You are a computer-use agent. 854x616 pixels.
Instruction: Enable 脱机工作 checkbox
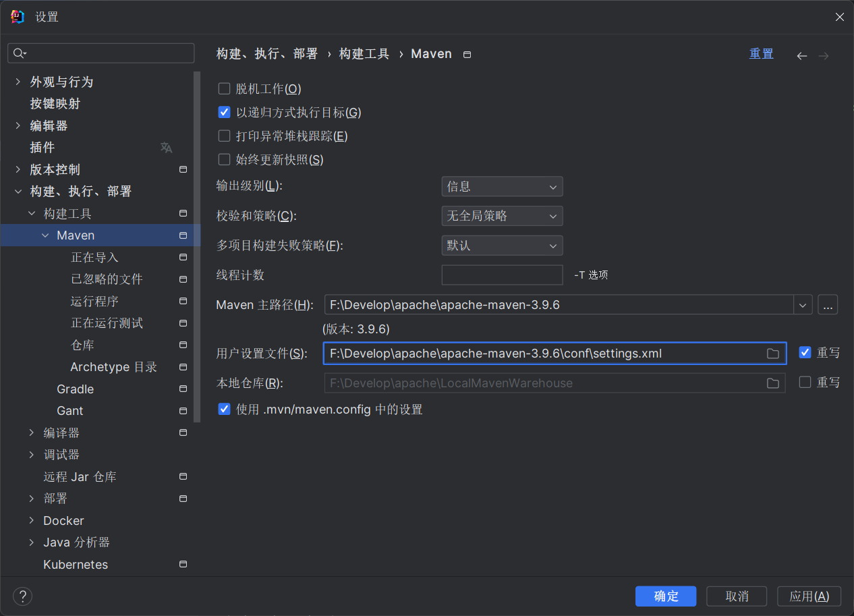click(x=225, y=88)
